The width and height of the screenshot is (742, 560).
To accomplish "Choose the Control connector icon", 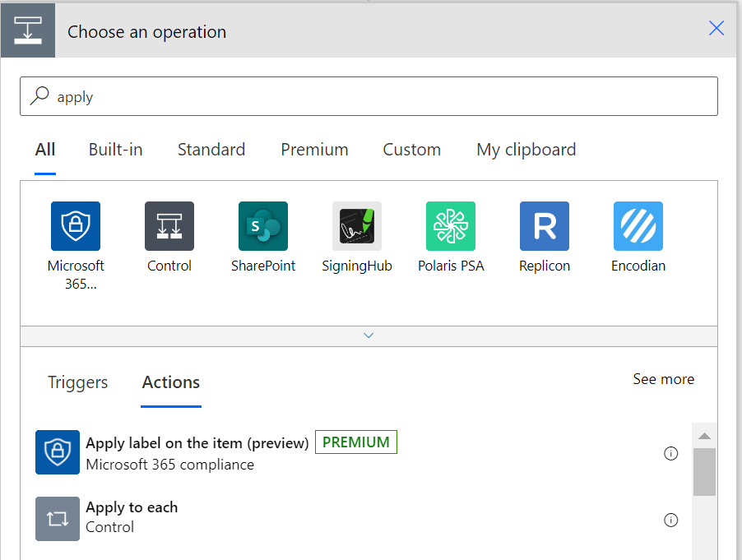I will [x=169, y=226].
